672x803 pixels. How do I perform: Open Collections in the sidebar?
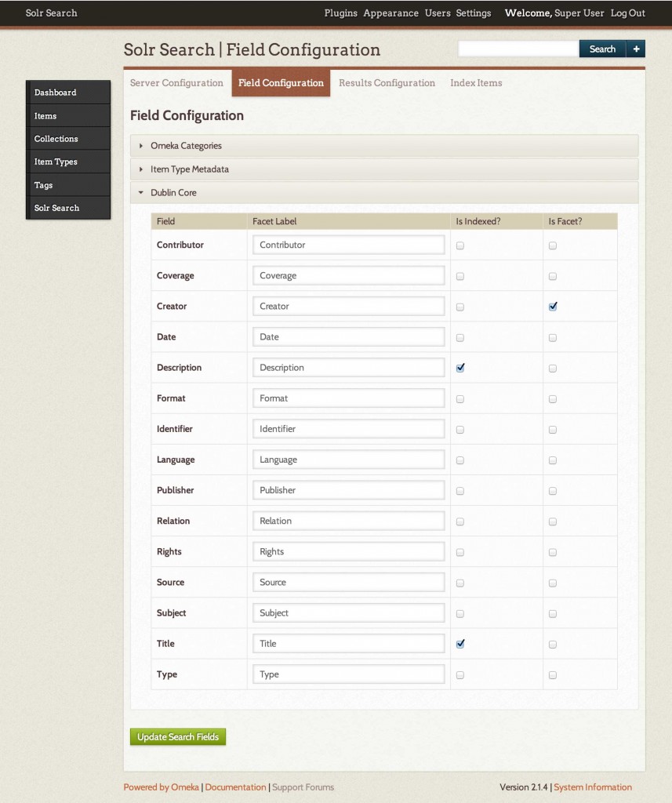[68, 139]
